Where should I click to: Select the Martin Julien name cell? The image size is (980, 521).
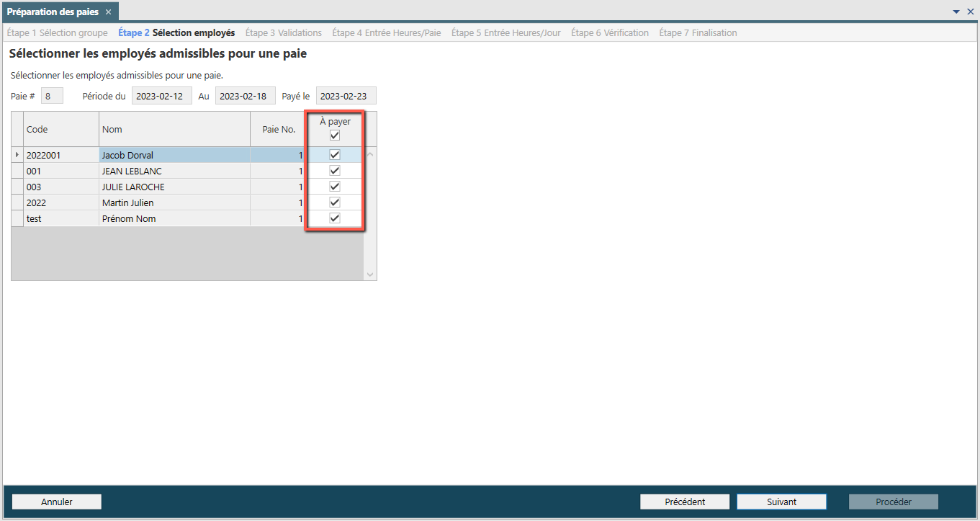[x=174, y=202]
